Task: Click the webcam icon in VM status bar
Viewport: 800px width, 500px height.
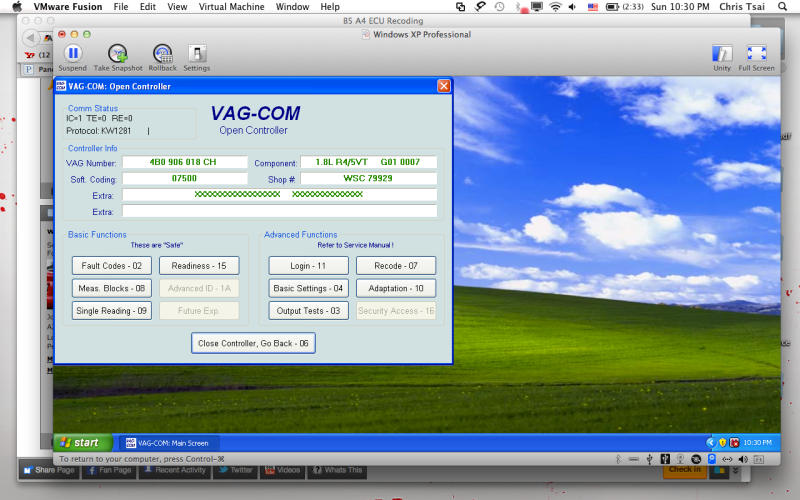Action: pos(680,459)
